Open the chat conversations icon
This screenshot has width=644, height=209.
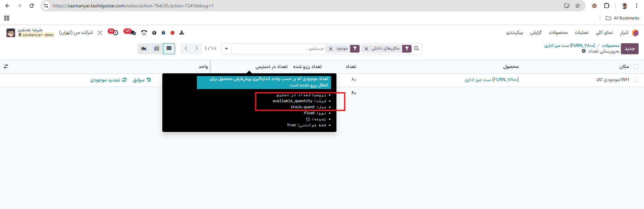point(132,32)
